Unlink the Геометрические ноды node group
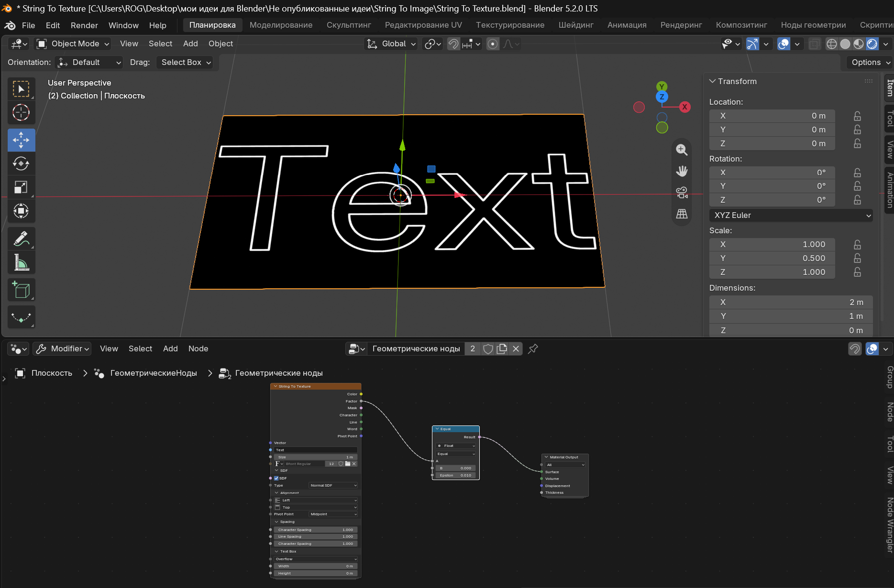This screenshot has width=894, height=588. tap(516, 349)
